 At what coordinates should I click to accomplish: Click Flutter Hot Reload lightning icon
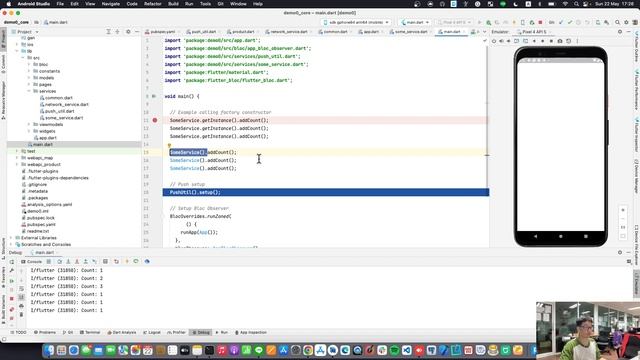[127, 261]
